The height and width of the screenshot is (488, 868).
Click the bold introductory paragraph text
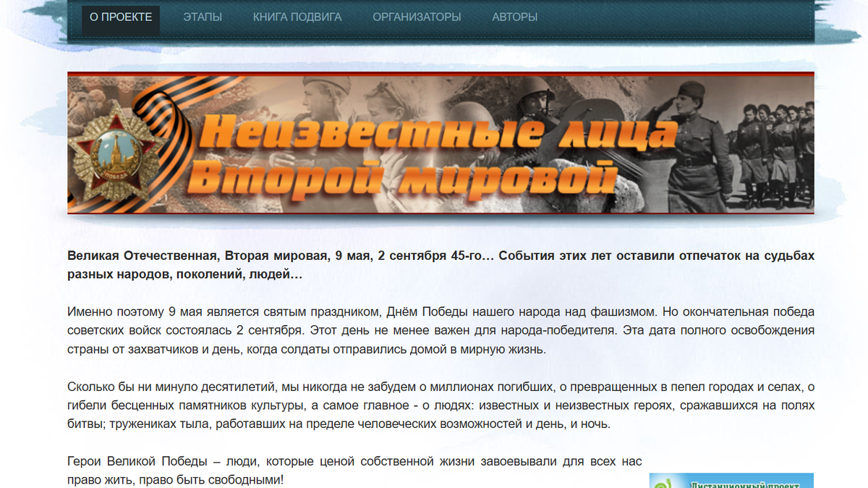point(434,263)
